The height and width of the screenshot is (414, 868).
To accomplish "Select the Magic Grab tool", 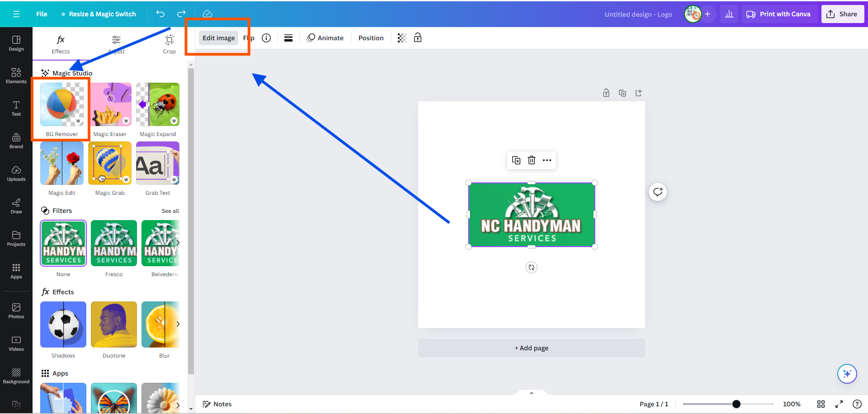I will click(110, 169).
